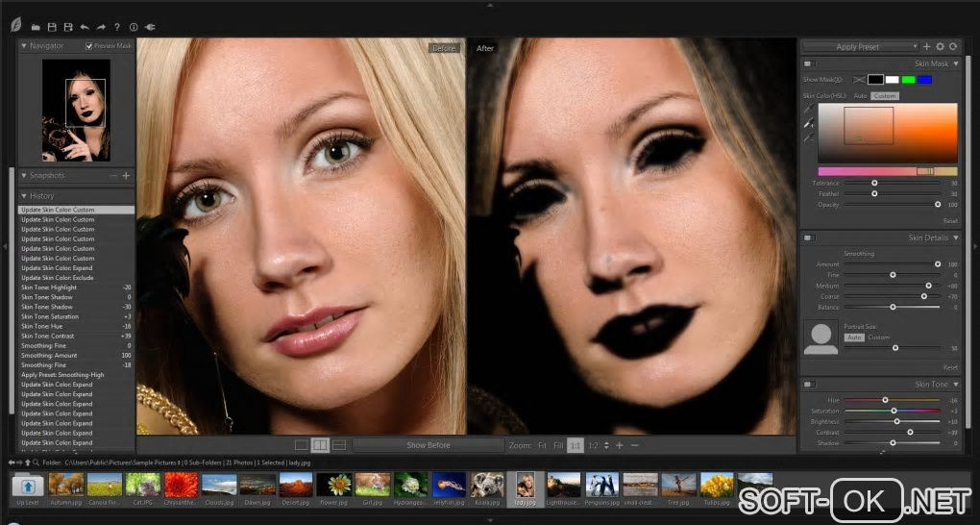Screen dimensions: 980x525
Task: Switch to top-bottom split view layout
Action: pyautogui.click(x=339, y=445)
